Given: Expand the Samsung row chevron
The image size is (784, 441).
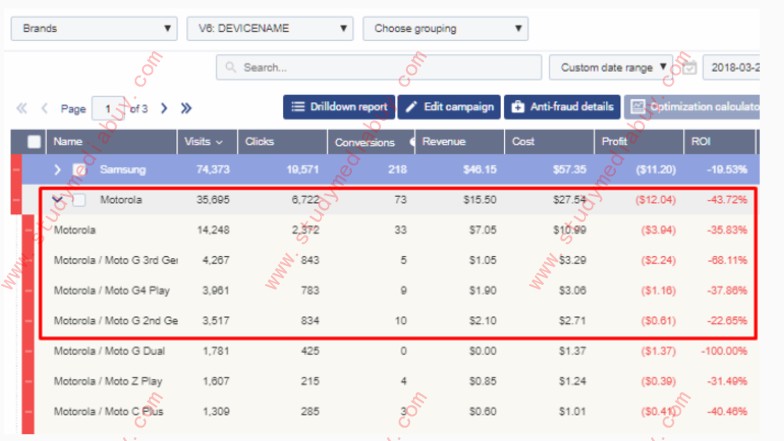Looking at the screenshot, I should point(57,170).
